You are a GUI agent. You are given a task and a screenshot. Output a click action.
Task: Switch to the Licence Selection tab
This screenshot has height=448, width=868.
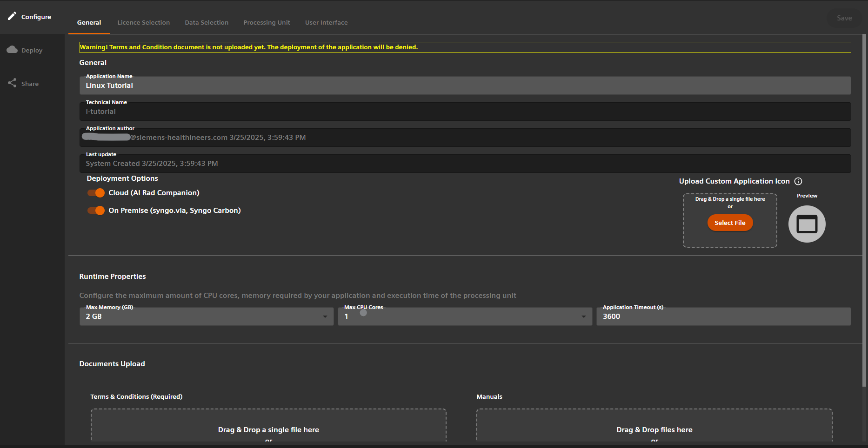(143, 22)
